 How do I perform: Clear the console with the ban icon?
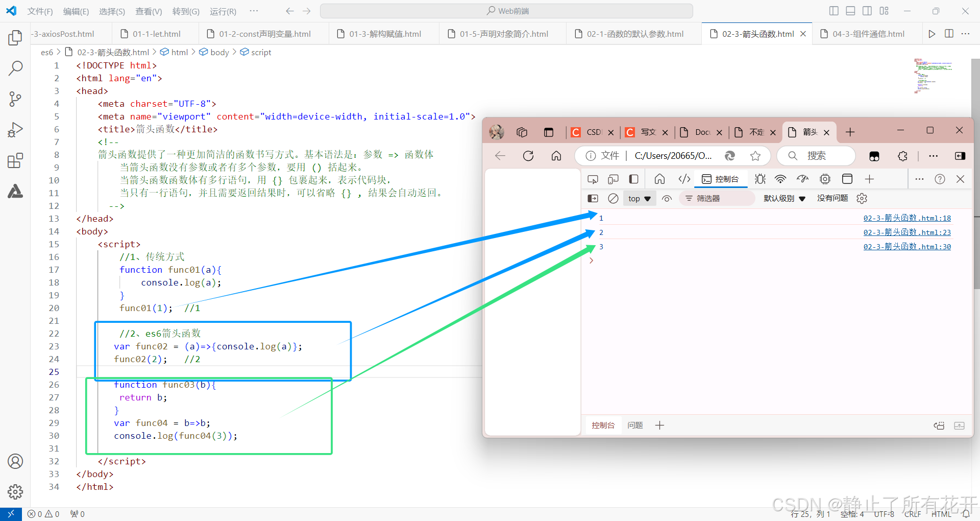point(613,198)
